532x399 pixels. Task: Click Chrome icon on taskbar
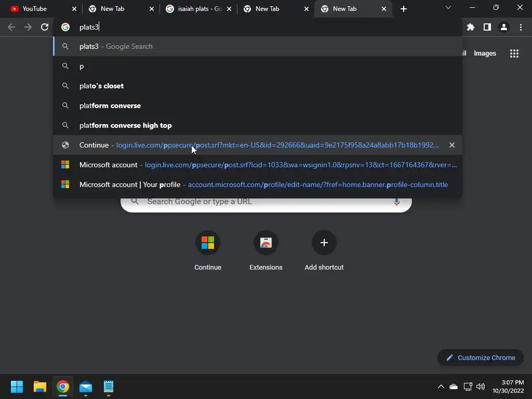[63, 387]
